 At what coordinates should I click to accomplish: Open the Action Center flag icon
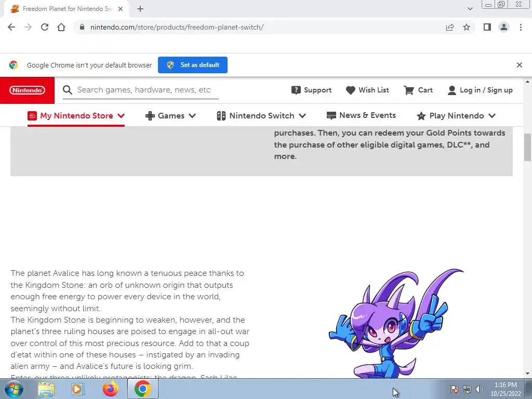[x=455, y=389]
